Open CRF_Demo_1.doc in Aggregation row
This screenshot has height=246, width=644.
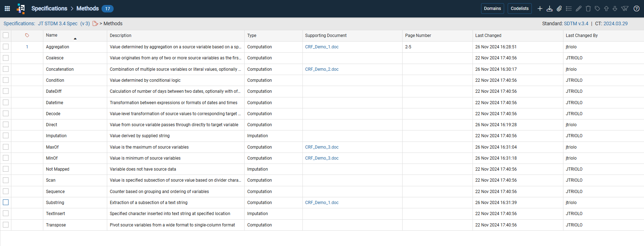tap(322, 47)
